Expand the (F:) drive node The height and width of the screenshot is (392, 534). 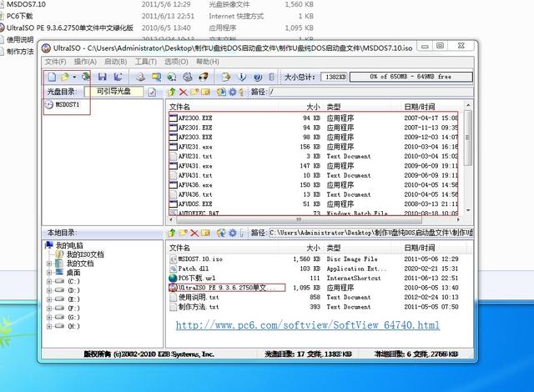49,309
